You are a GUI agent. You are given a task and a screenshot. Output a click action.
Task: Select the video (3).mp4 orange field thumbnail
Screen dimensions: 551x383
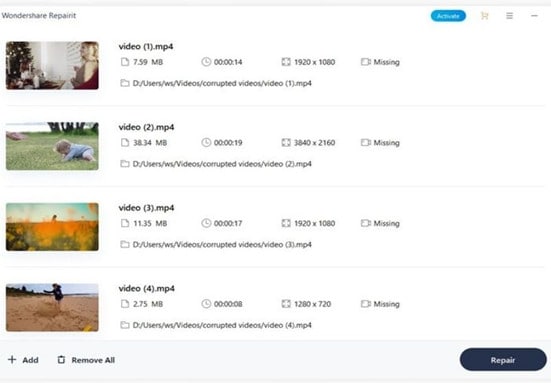pyautogui.click(x=52, y=227)
